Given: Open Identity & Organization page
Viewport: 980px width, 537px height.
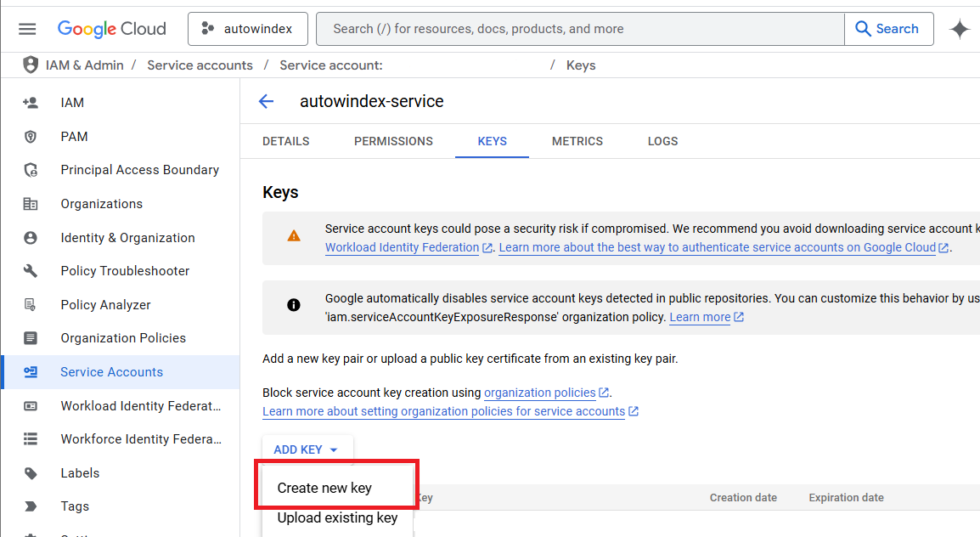Looking at the screenshot, I should point(127,238).
